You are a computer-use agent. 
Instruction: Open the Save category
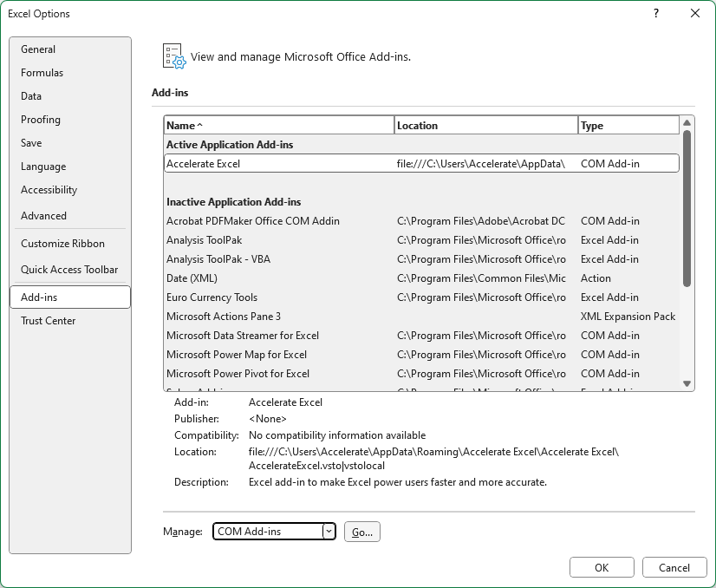(70, 143)
